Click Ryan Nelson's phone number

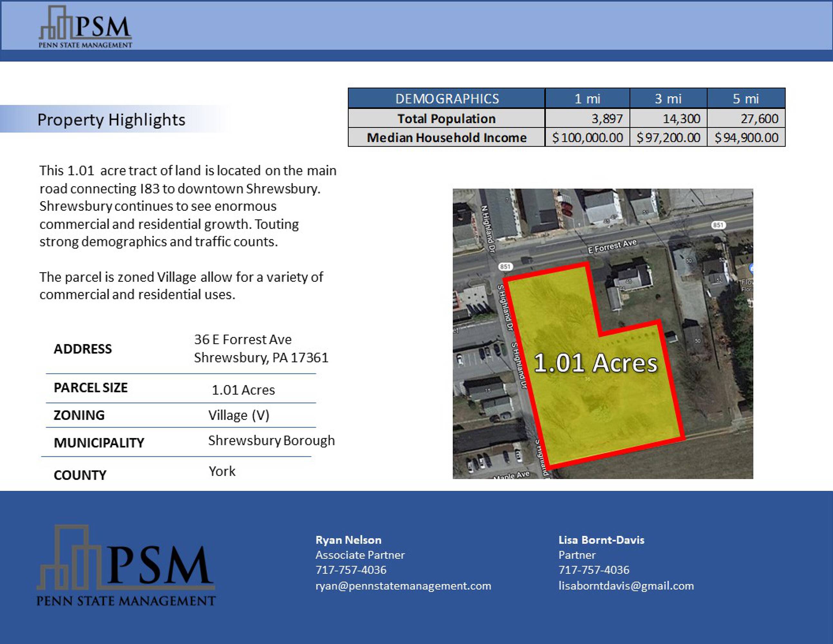coord(351,570)
